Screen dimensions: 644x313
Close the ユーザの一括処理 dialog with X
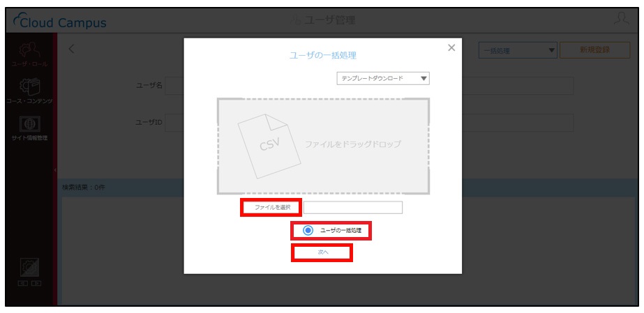pos(451,47)
